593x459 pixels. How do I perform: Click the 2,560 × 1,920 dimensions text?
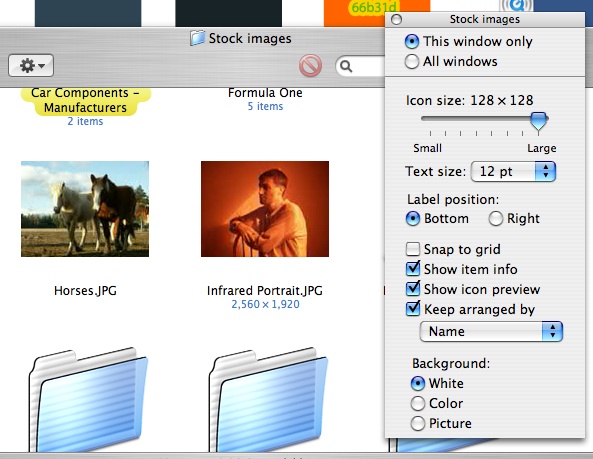[265, 304]
